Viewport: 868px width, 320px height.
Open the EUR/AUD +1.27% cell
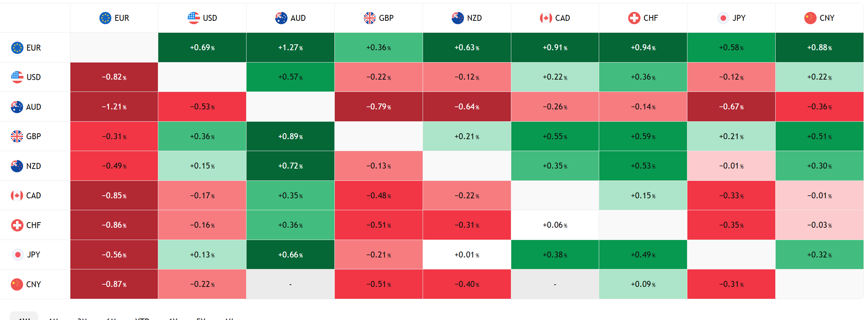point(290,47)
